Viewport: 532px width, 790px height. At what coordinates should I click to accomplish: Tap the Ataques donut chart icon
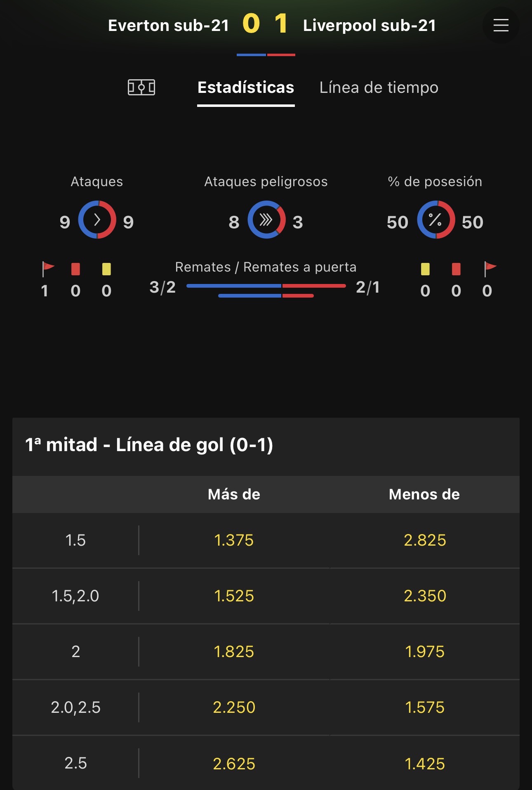(97, 220)
